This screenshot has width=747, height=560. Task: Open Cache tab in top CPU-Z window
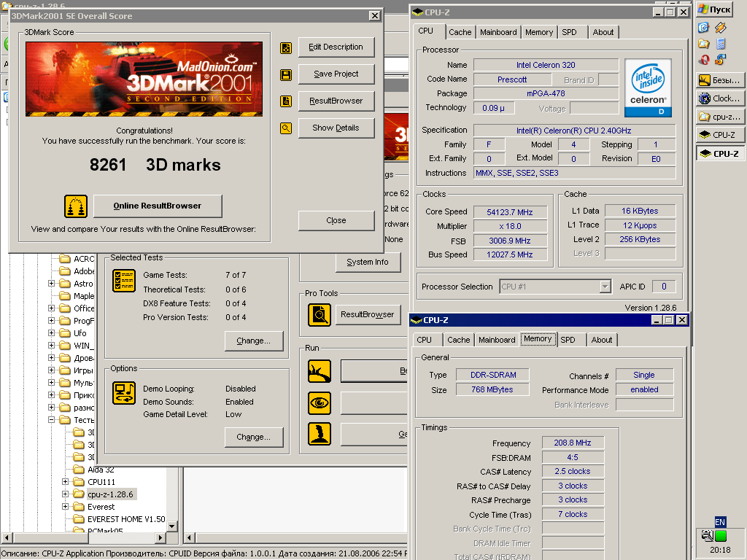click(460, 32)
